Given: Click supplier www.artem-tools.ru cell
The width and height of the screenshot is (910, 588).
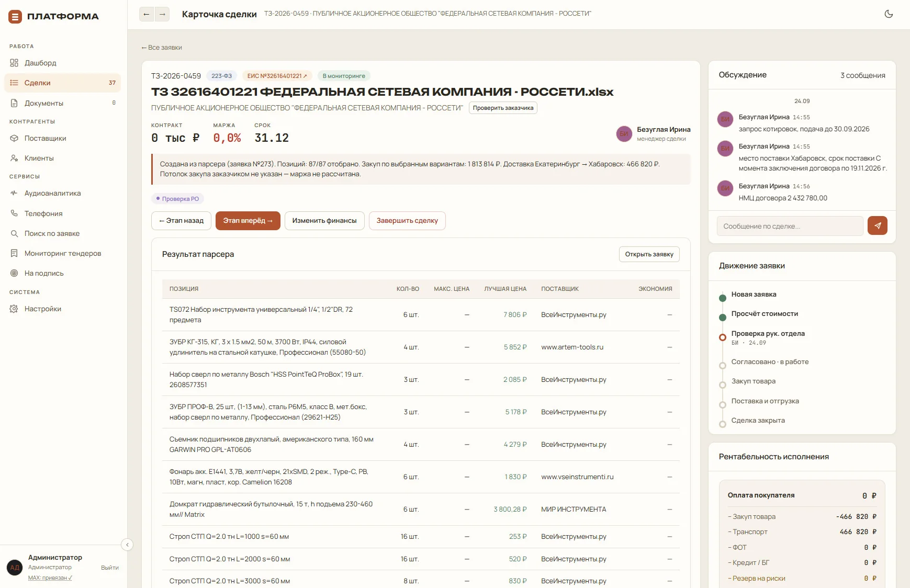Looking at the screenshot, I should point(572,347).
